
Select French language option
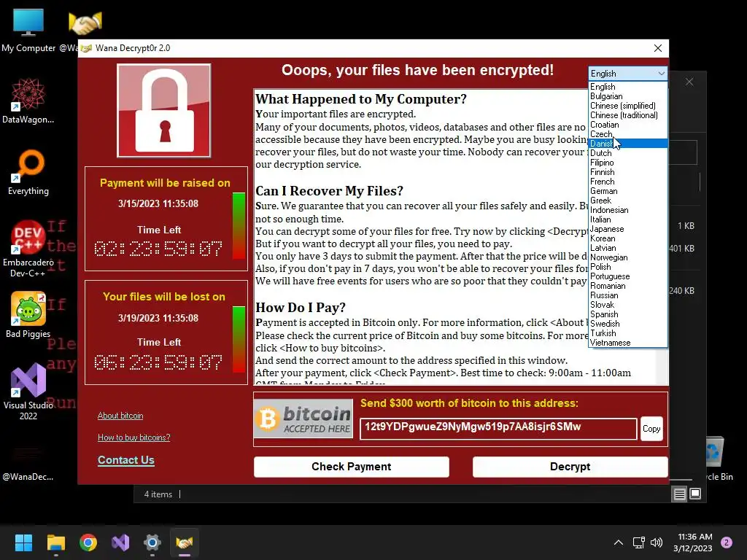(628, 182)
